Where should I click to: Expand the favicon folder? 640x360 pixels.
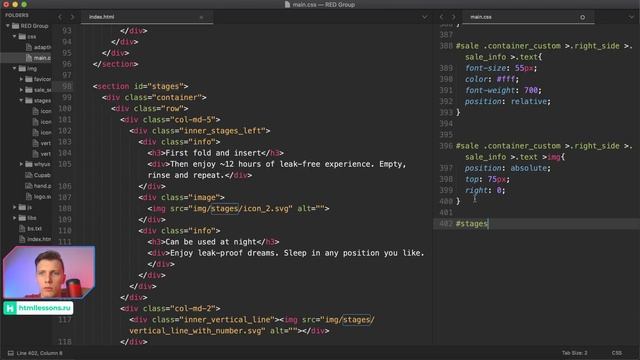[x=21, y=79]
